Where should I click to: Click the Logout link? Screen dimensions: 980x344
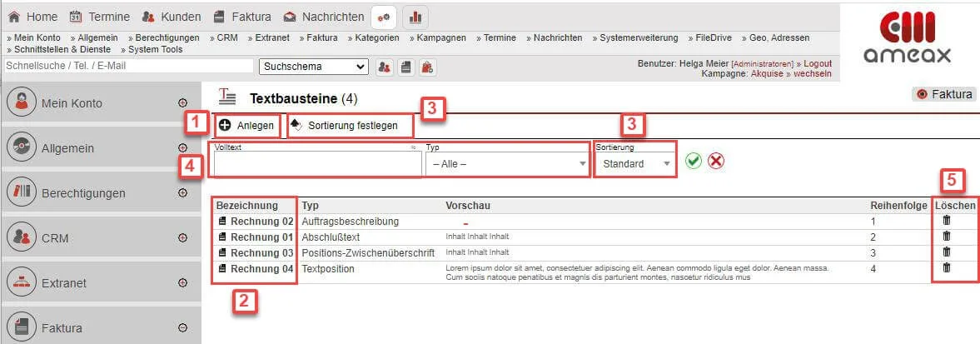click(817, 63)
